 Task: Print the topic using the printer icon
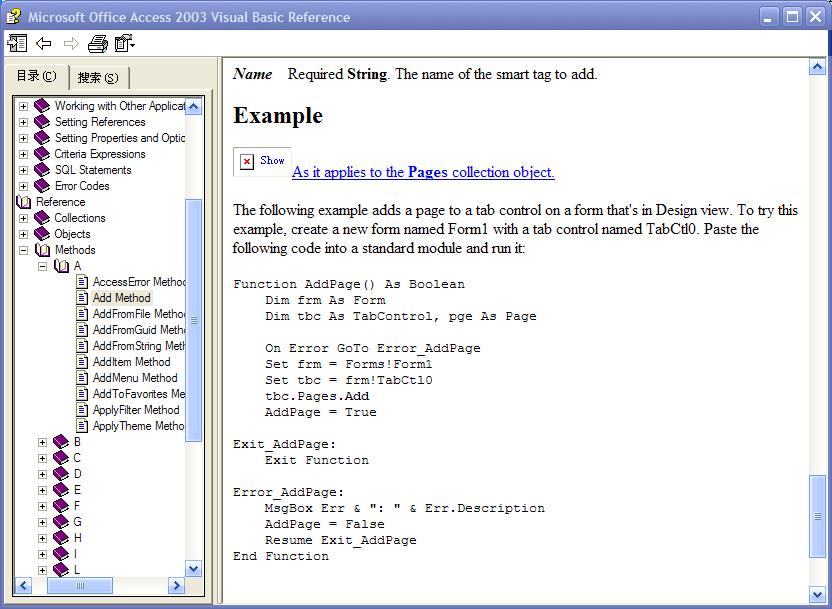pyautogui.click(x=98, y=44)
